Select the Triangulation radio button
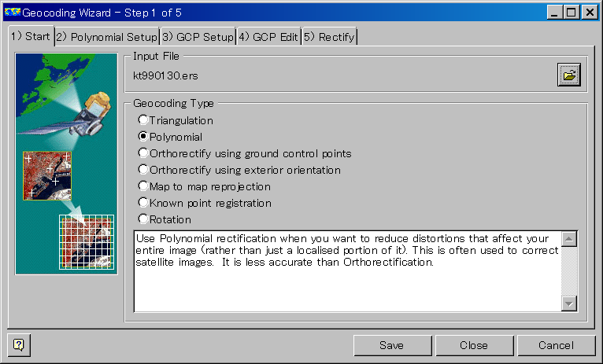603x364 pixels. coord(143,120)
